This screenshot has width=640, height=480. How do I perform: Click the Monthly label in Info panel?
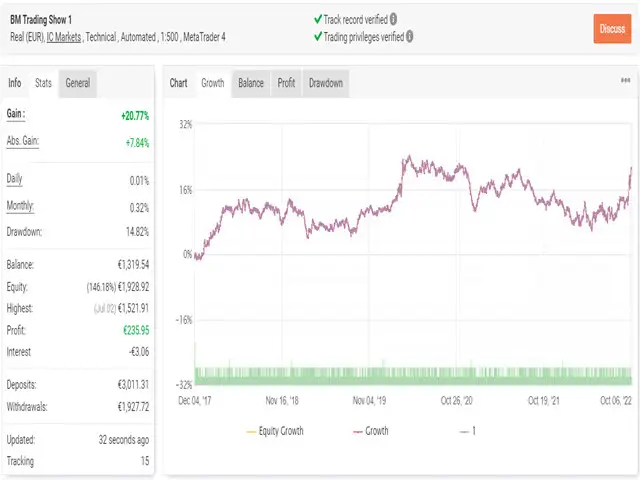(21, 206)
